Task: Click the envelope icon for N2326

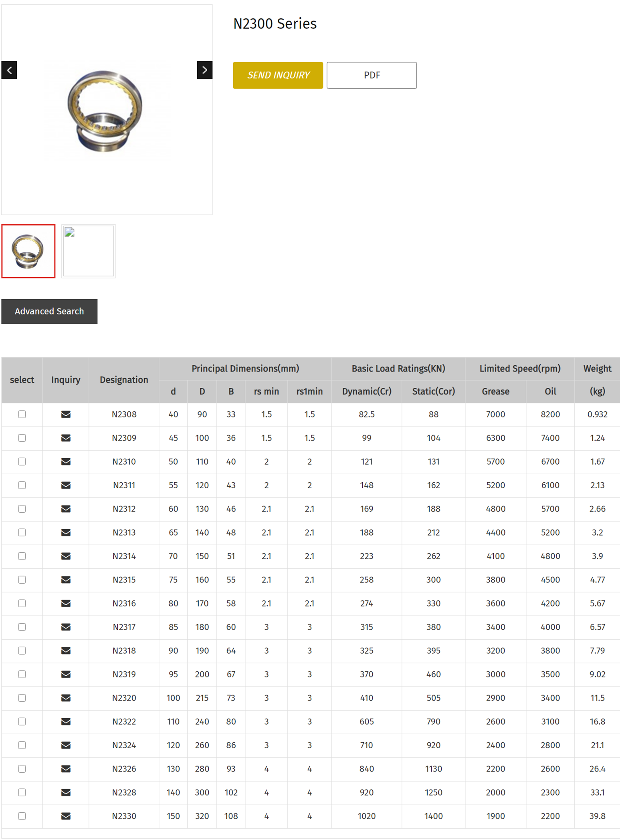Action: click(66, 769)
